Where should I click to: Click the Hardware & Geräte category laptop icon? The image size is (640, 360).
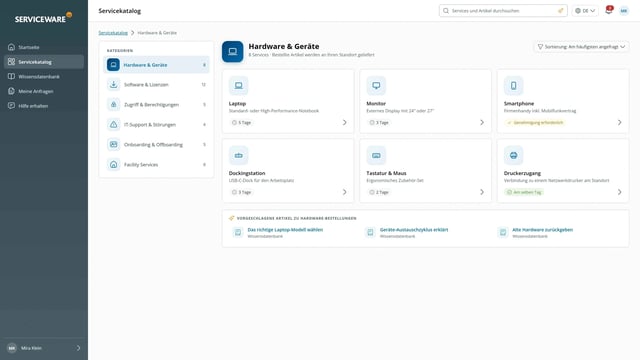[x=113, y=64]
